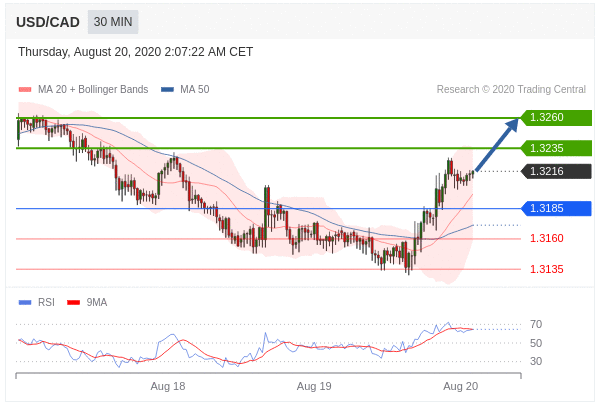Viewport: 597px width, 411px height.
Task: Click the 9MA red legend swatch
Action: pyautogui.click(x=73, y=302)
